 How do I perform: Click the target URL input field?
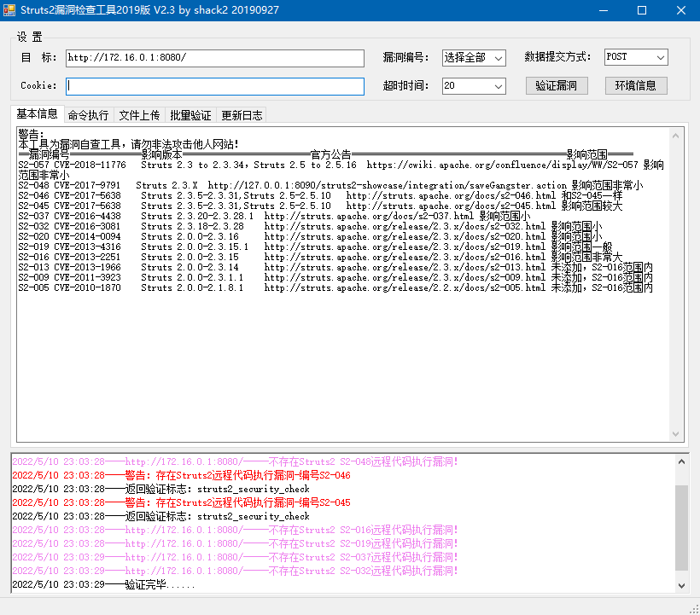coord(215,58)
